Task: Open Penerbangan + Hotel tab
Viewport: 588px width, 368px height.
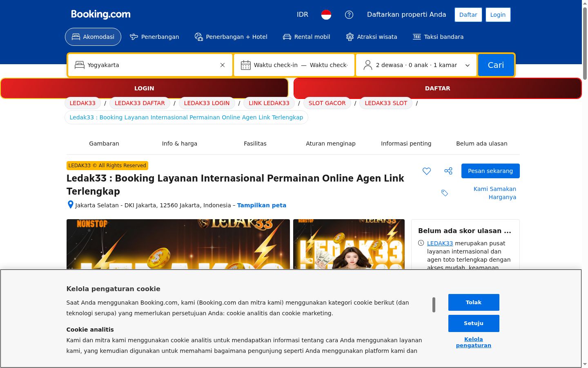Action: (231, 37)
